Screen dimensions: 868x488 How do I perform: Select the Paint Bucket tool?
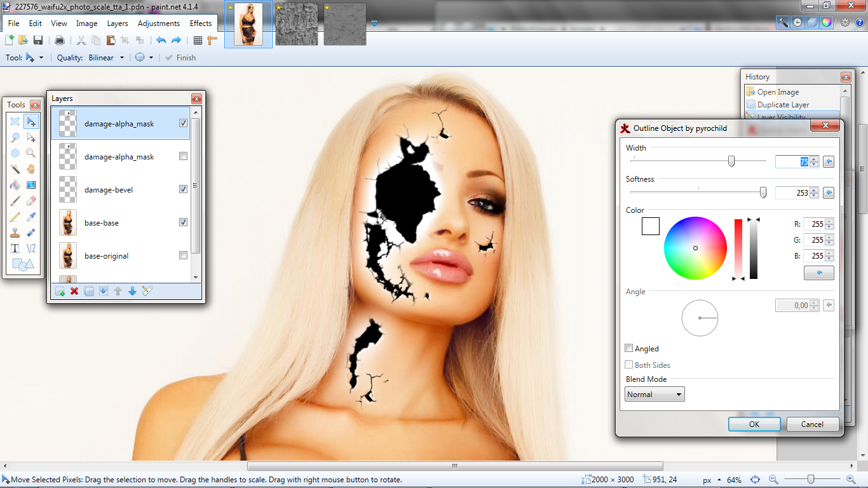click(x=15, y=185)
